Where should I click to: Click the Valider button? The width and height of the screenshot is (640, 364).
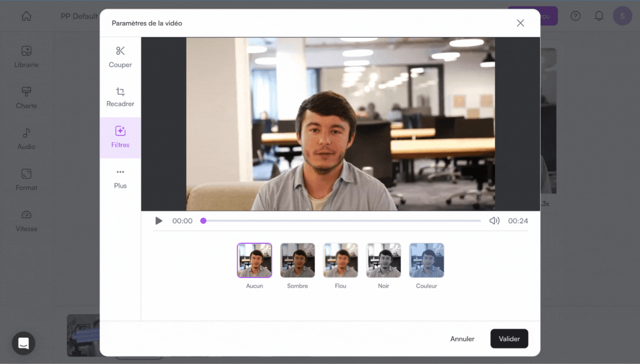509,339
